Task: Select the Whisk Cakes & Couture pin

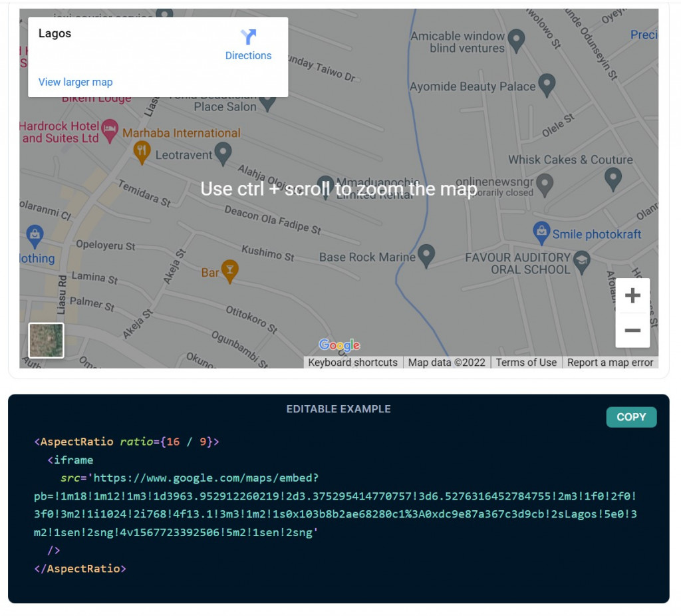Action: coord(613,180)
